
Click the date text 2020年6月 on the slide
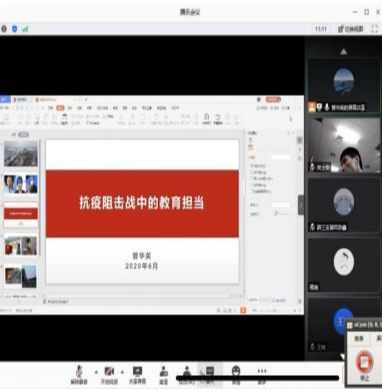(x=142, y=266)
